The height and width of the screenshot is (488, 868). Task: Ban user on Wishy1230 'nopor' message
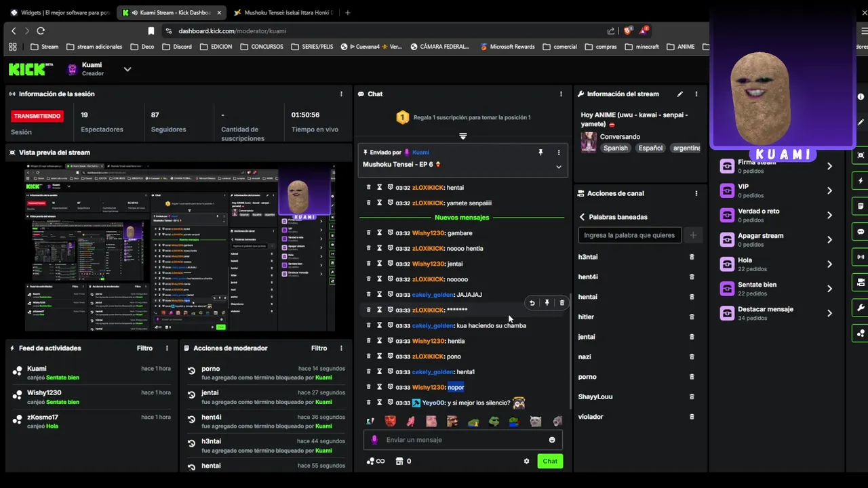(x=390, y=387)
